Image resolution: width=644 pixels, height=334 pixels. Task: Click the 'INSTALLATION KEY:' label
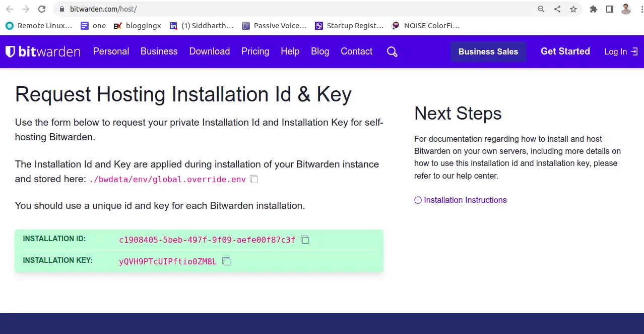point(58,260)
